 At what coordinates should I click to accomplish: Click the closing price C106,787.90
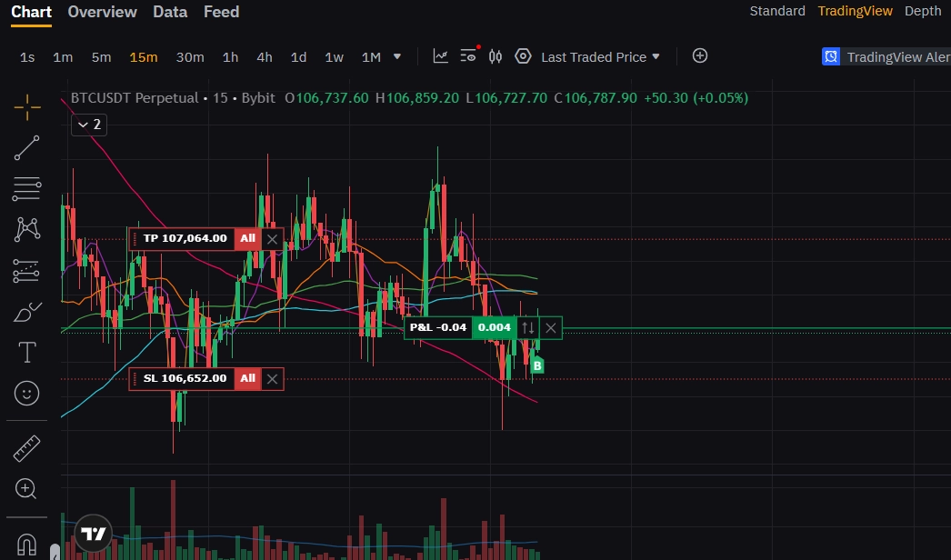coord(596,97)
